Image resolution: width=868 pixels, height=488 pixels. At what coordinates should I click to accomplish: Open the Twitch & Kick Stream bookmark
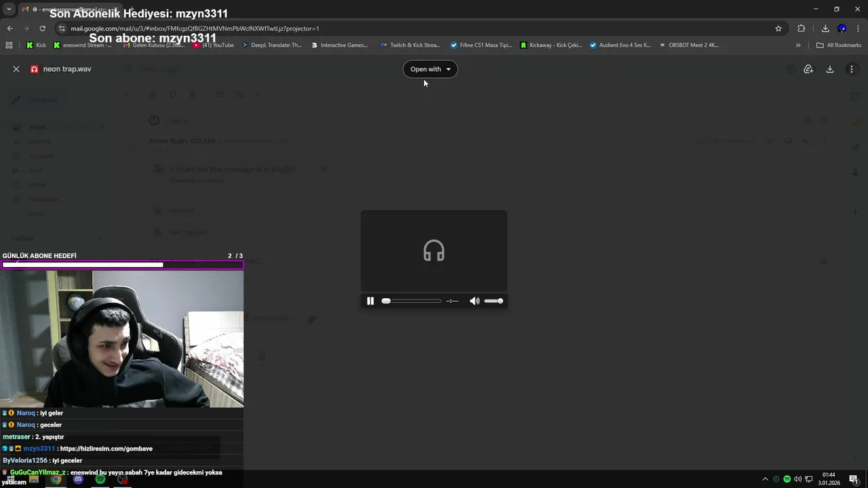[410, 45]
